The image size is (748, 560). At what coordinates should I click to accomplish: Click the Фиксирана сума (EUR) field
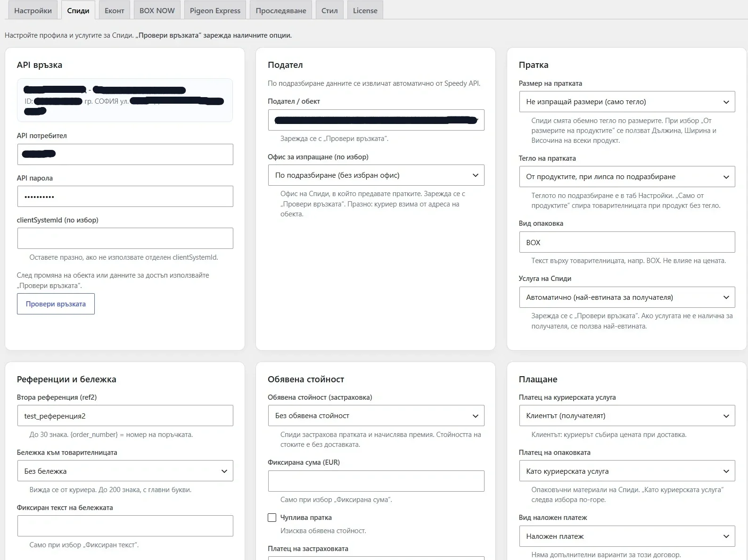376,481
